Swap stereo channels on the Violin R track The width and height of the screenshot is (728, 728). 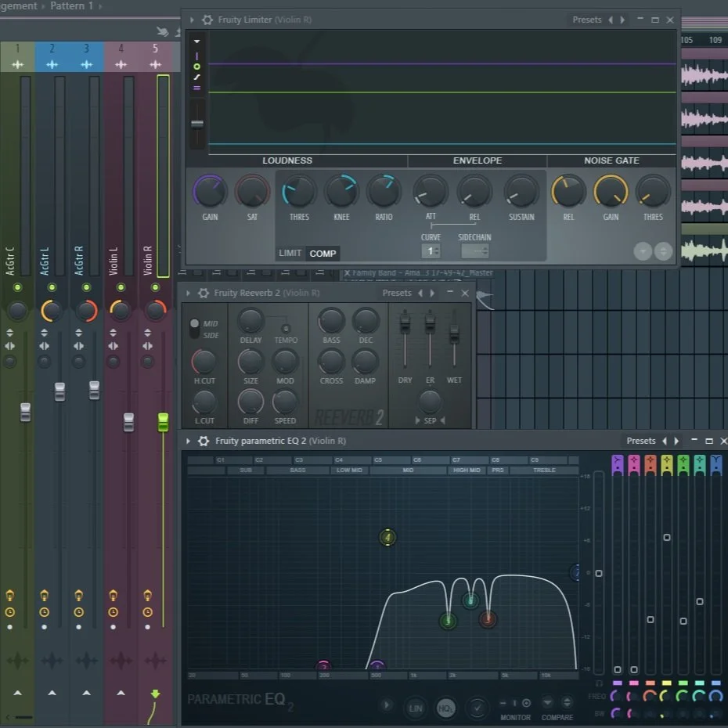tap(147, 346)
